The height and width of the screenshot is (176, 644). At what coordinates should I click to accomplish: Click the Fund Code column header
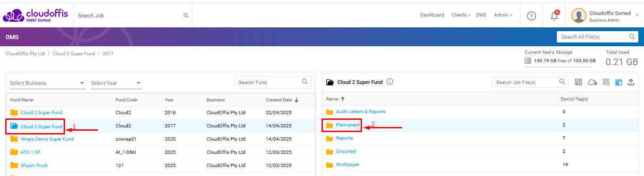tap(126, 100)
